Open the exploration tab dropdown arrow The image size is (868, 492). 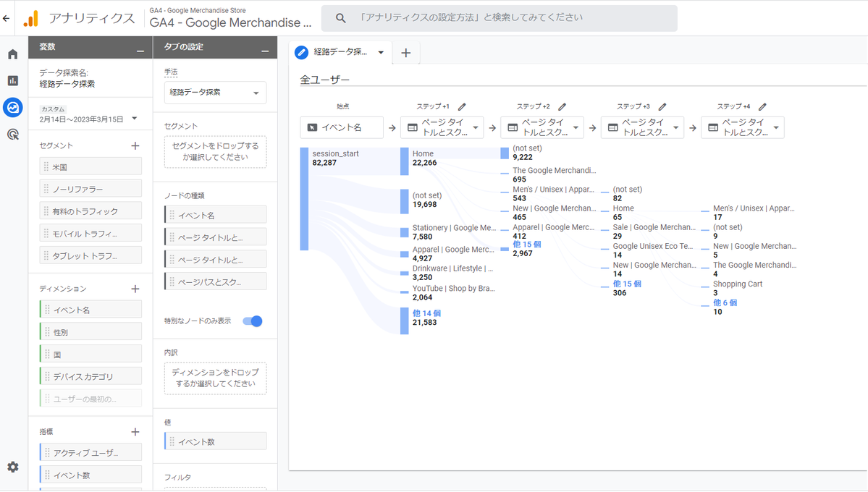click(381, 53)
